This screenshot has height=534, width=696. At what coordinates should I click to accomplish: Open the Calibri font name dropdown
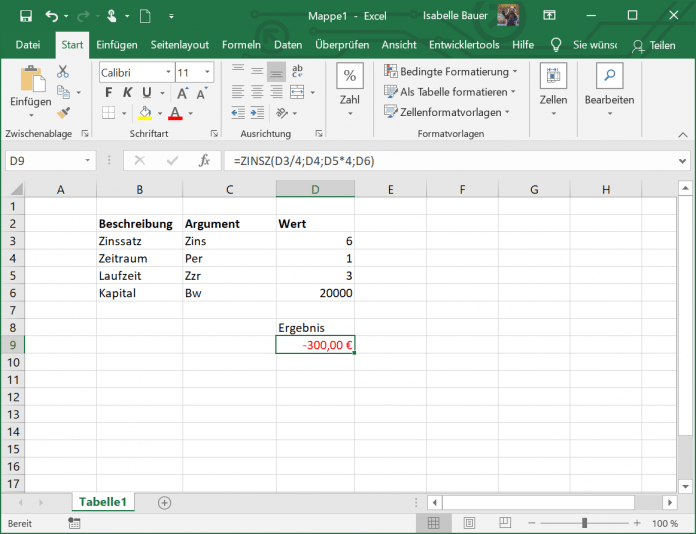point(168,72)
